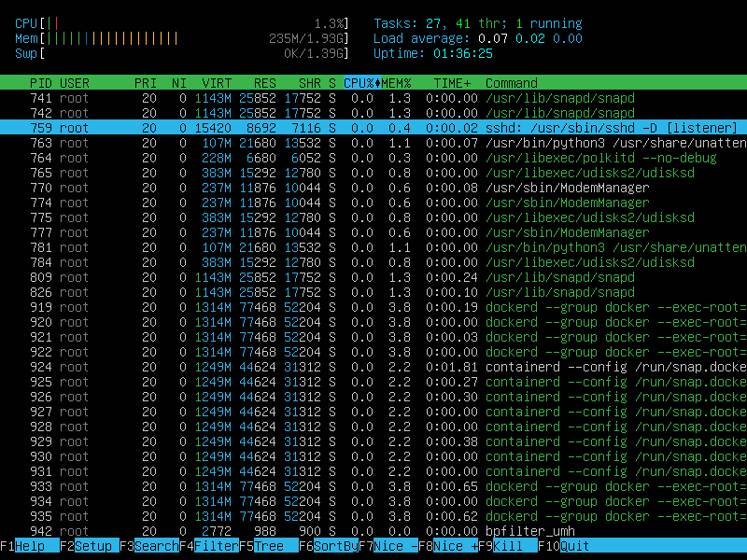
Task: Select containerd process with PID 924
Action: pyautogui.click(x=373, y=367)
